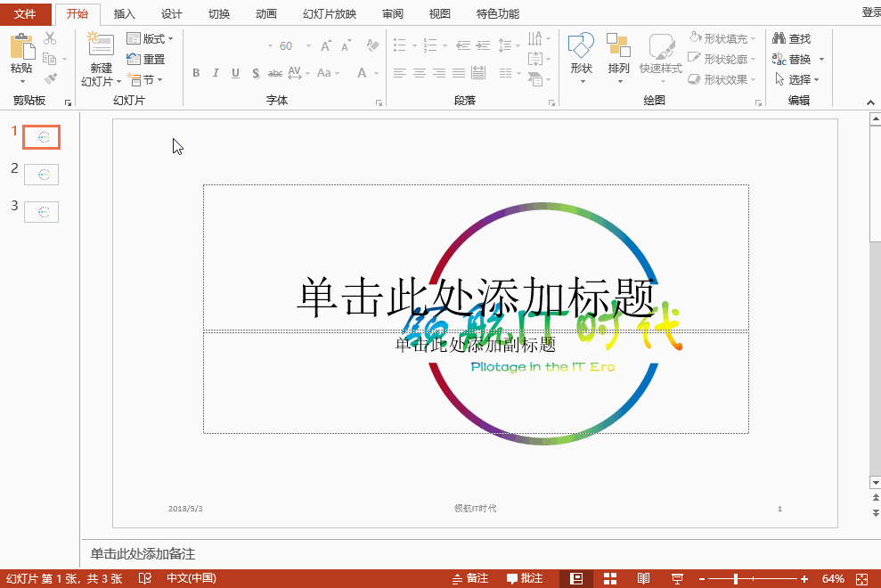The height and width of the screenshot is (588, 881).
Task: Open 快速样式 quick styles
Action: click(661, 58)
